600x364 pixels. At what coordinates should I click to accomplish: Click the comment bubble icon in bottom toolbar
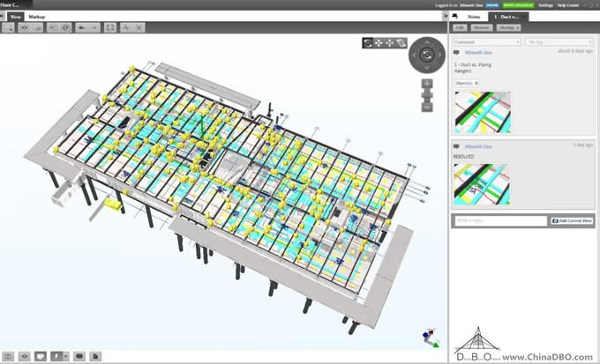79,356
